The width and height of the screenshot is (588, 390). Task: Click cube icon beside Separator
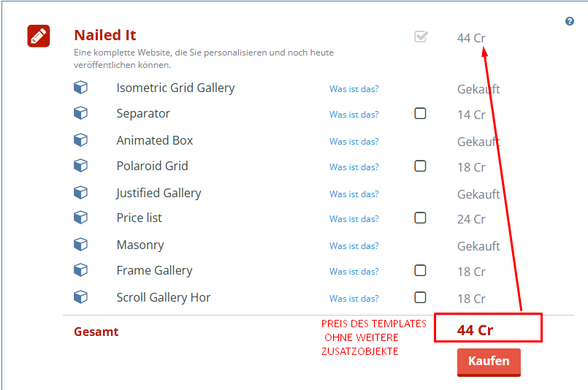pos(80,113)
